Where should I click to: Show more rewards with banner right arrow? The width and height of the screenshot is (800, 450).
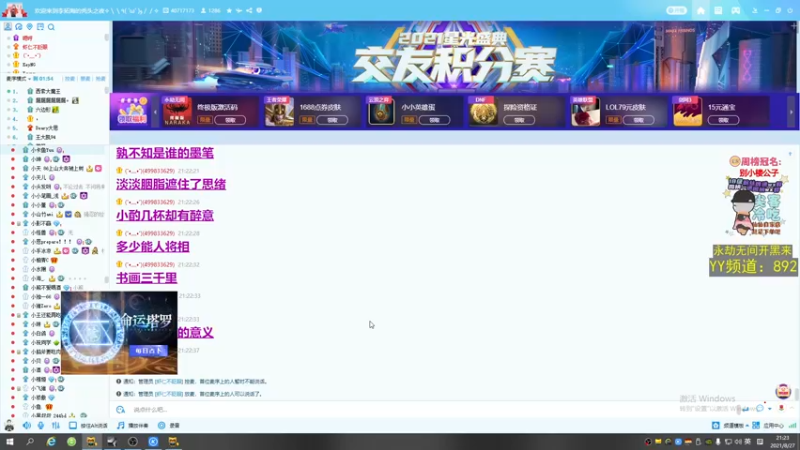click(x=791, y=112)
